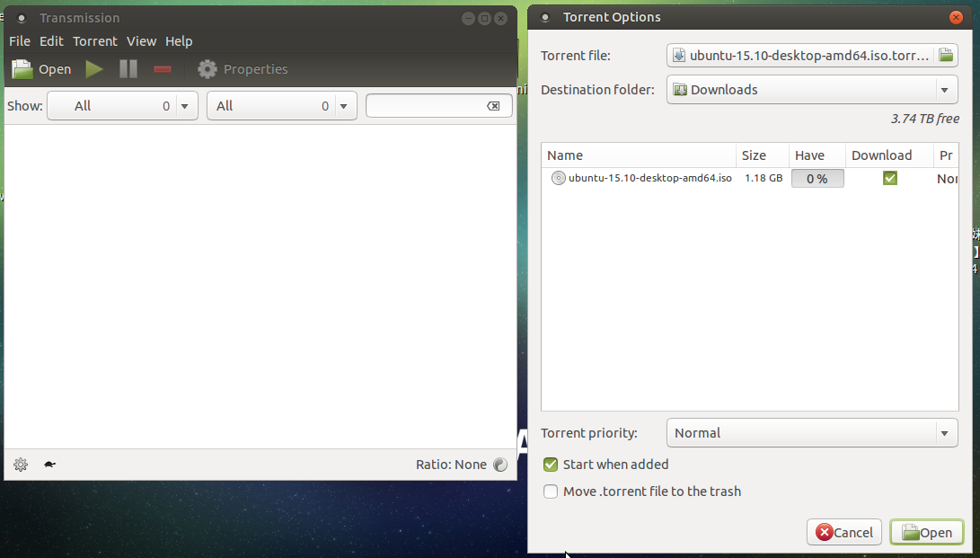
Task: Click the torrent filter search input field
Action: tap(438, 106)
